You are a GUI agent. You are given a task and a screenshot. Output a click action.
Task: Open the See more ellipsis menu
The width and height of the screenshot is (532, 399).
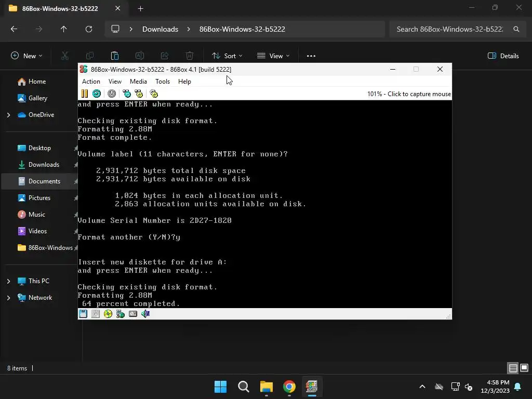[x=311, y=56]
